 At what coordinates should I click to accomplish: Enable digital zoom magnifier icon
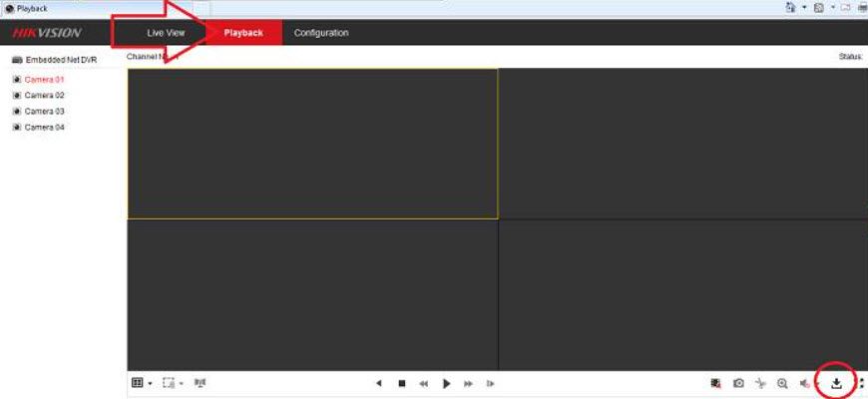782,383
